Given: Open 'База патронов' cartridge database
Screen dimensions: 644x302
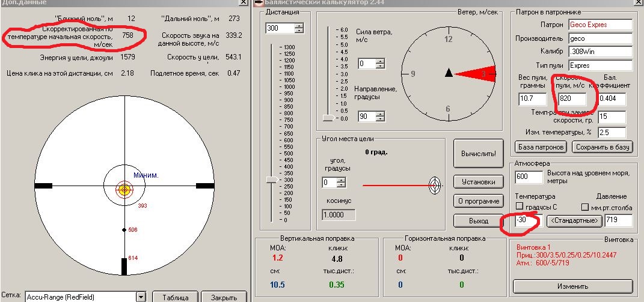Looking at the screenshot, I should coord(541,146).
